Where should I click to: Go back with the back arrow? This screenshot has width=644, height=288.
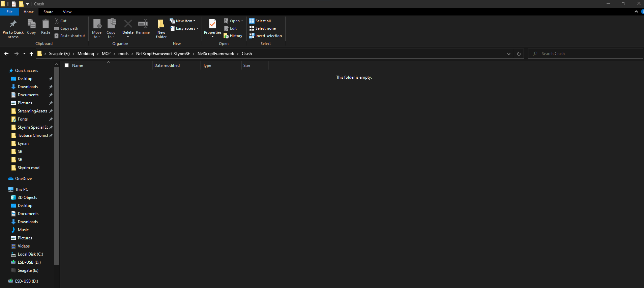(x=6, y=54)
